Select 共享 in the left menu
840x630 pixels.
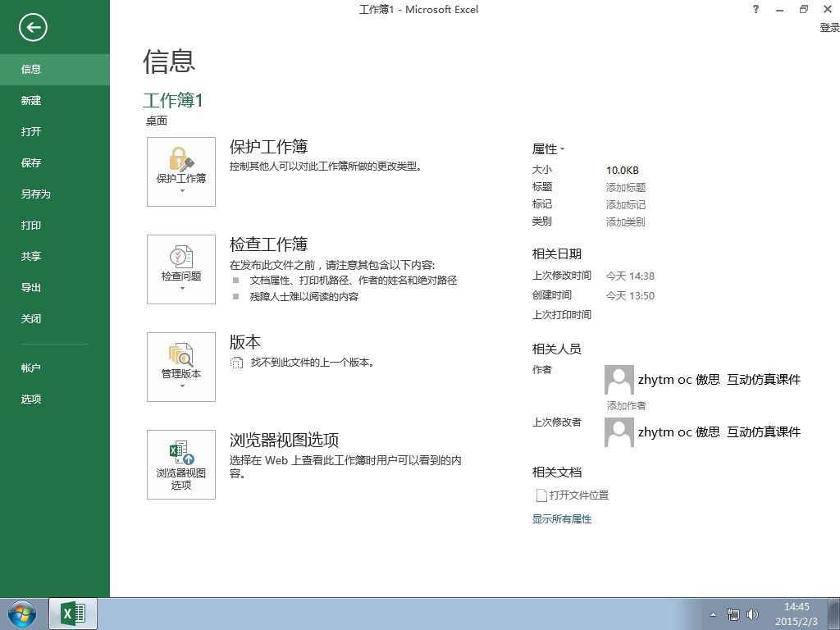coord(55,256)
